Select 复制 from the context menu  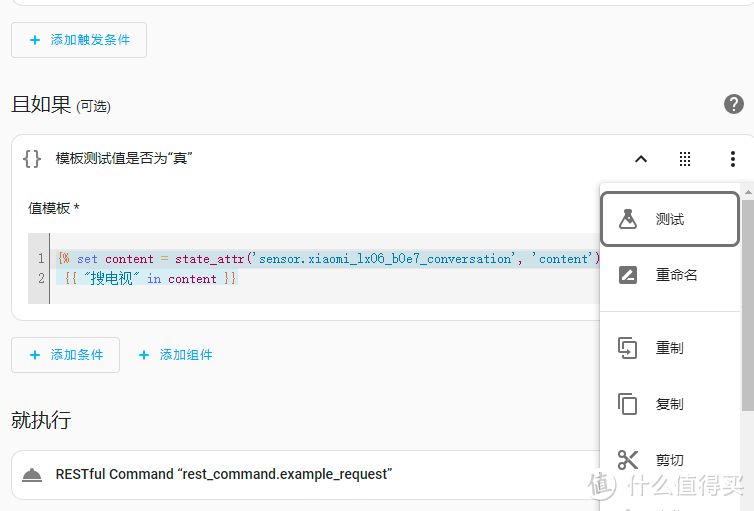670,404
